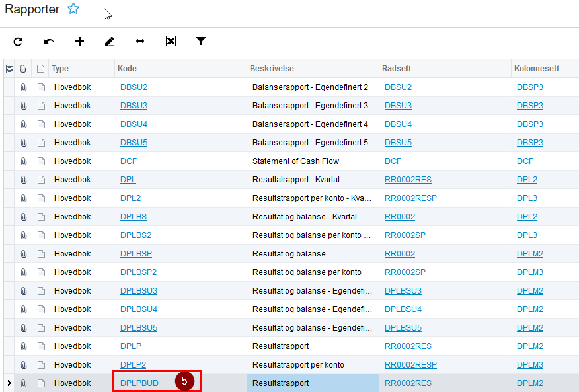The width and height of the screenshot is (579, 392).
Task: Click the Refresh icon in the toolbar
Action: point(18,42)
